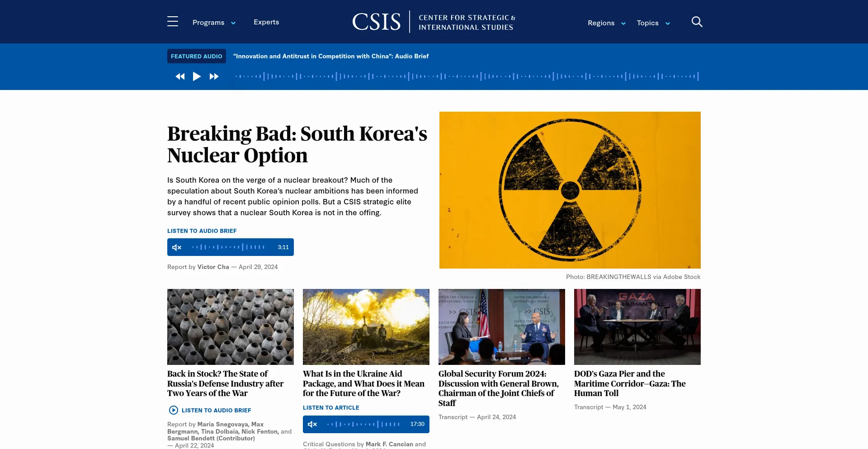The width and height of the screenshot is (868, 449).
Task: Open Breaking Bad: South Korea's Nuclear Option headline
Action: (297, 144)
